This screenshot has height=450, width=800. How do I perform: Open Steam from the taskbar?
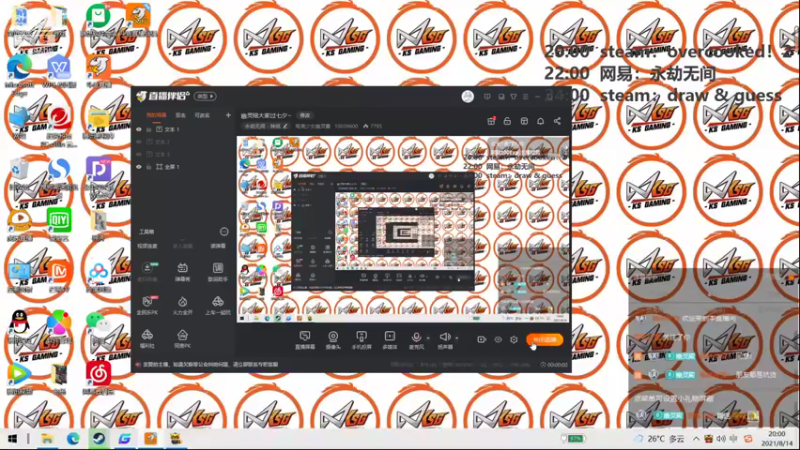point(98,439)
